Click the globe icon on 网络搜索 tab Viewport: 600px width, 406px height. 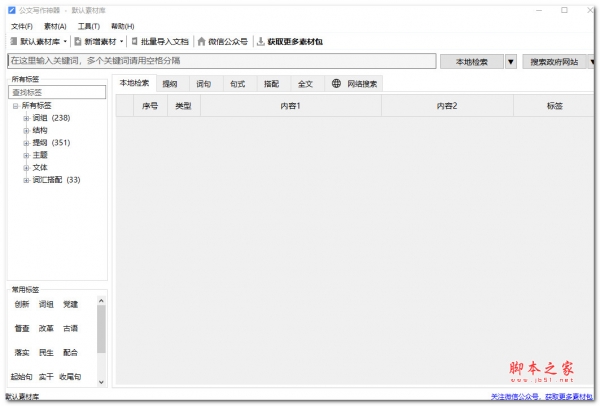pos(336,83)
